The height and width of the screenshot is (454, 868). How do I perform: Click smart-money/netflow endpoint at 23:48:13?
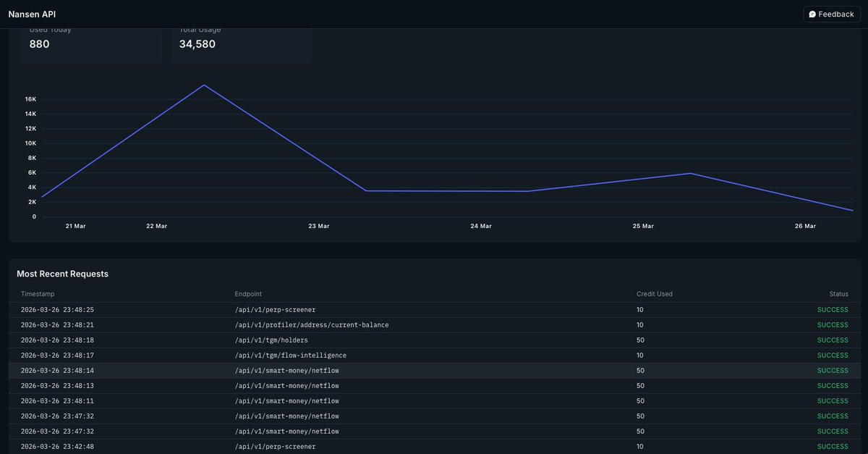coord(287,386)
